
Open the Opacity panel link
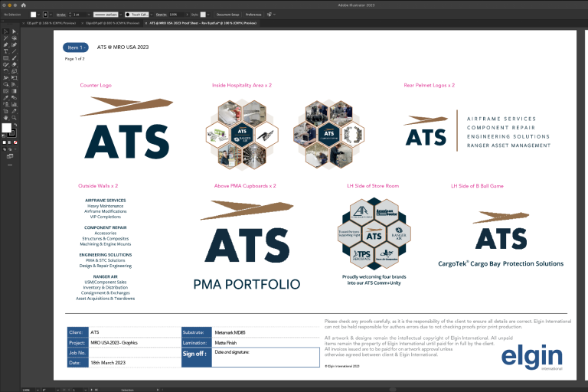pos(162,15)
